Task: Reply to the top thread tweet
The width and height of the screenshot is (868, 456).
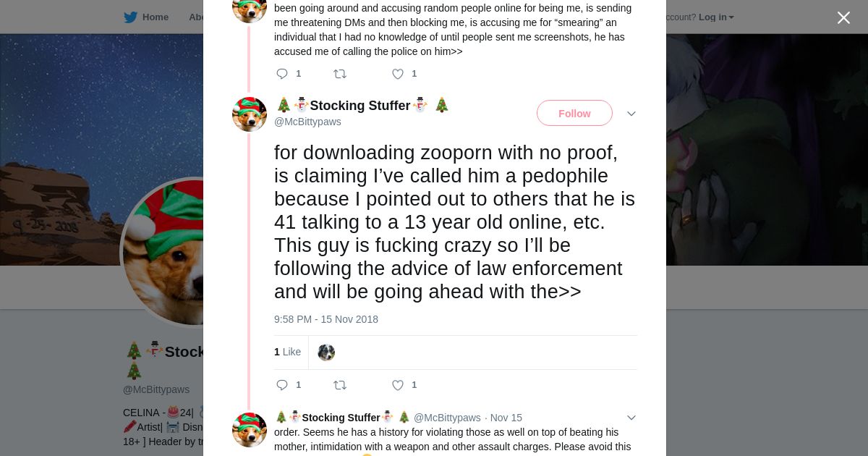Action: [282, 74]
